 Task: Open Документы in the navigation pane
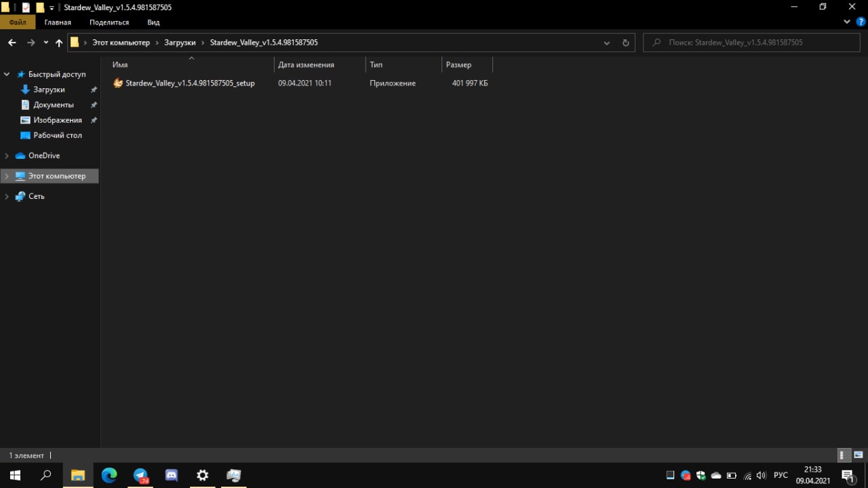pos(53,105)
